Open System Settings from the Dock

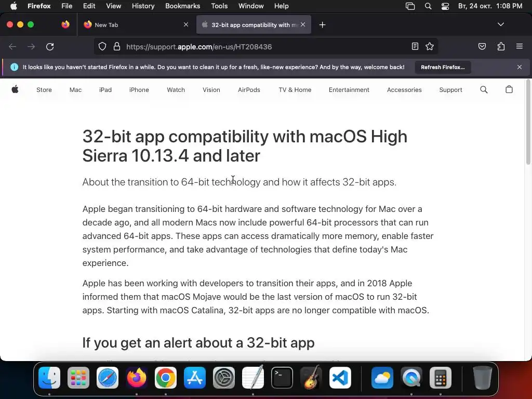pyautogui.click(x=223, y=378)
